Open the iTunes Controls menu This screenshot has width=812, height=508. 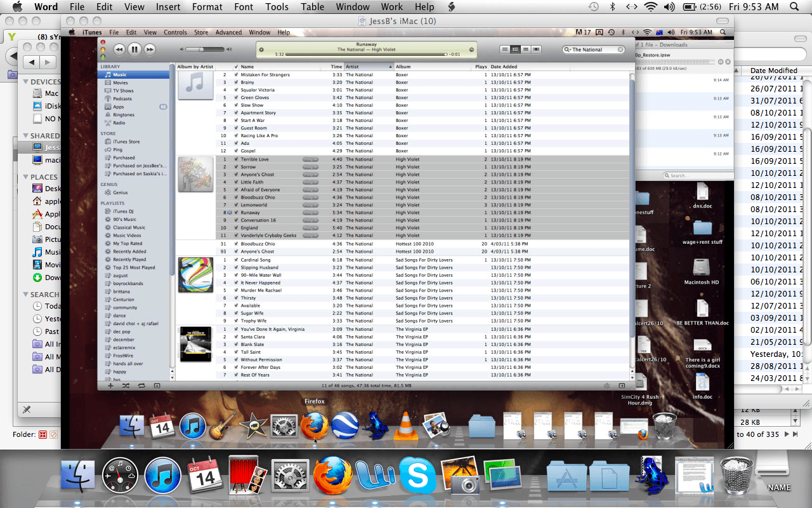point(175,32)
